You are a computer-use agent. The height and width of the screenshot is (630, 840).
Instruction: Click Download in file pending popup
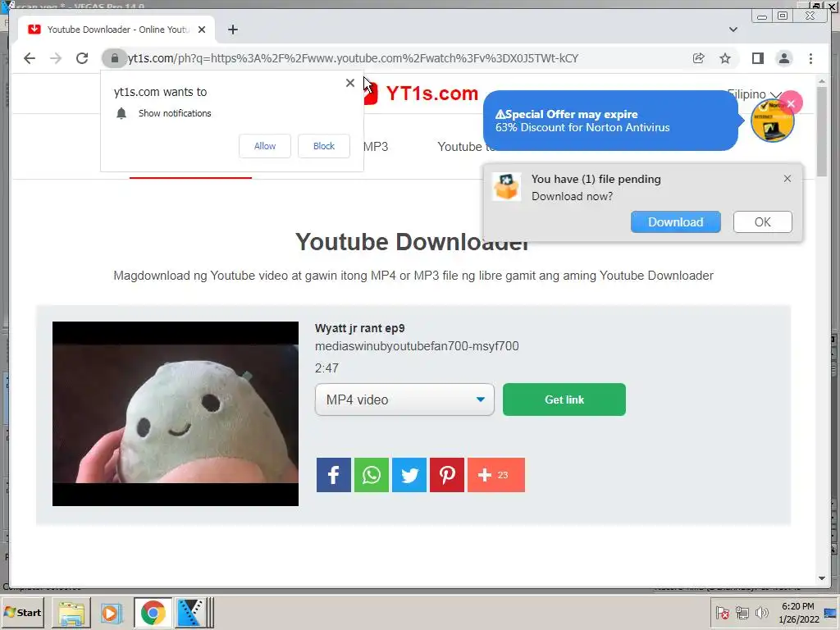pos(676,221)
